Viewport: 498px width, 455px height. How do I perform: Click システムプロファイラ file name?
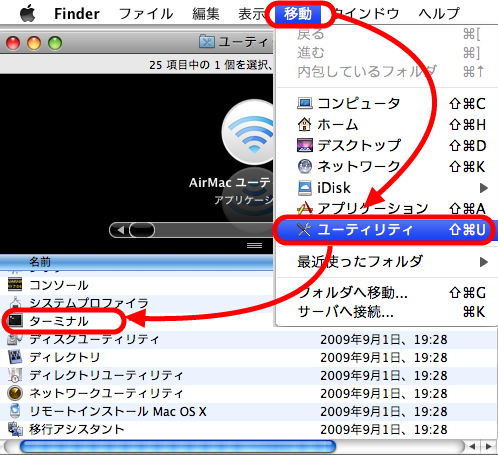tap(89, 303)
